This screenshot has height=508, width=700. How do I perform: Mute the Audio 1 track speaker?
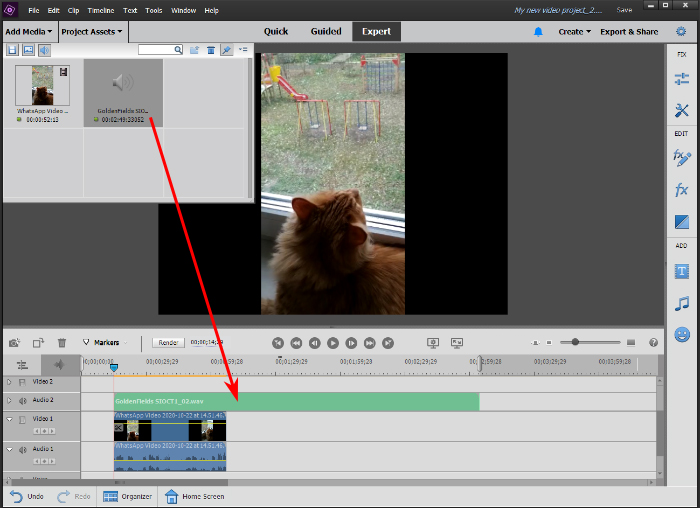click(x=23, y=450)
